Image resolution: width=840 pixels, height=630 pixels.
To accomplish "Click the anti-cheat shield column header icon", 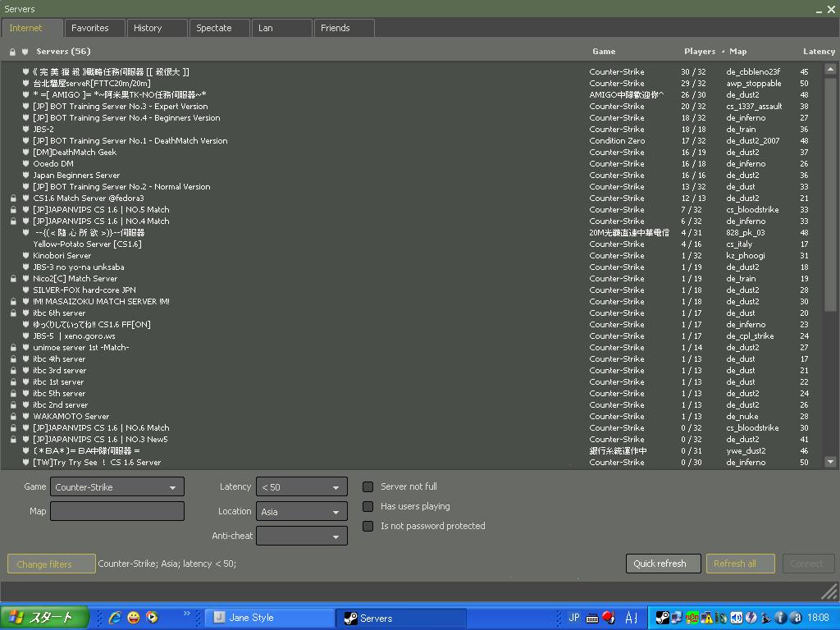I will pos(25,52).
